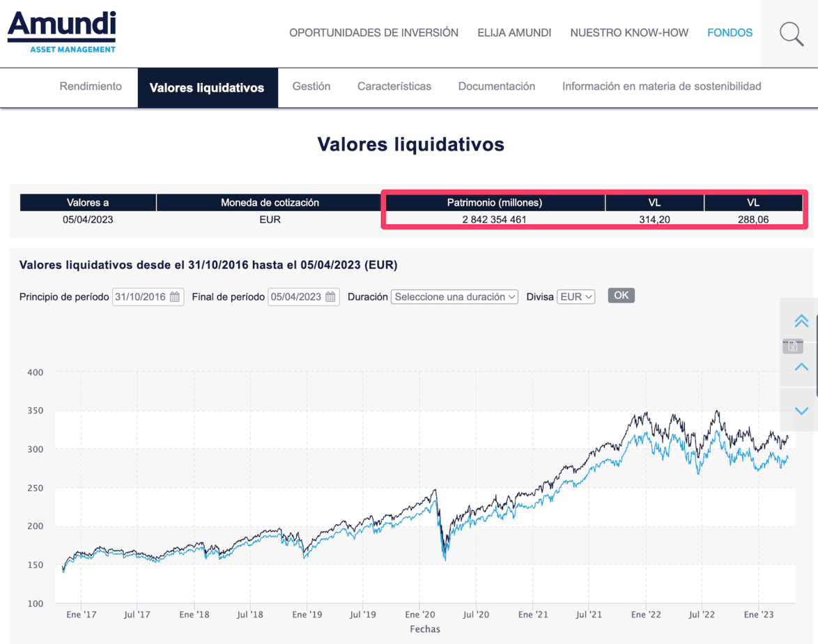Click the Patrimonio value 2 842 354 461
818x644 pixels.
click(494, 220)
